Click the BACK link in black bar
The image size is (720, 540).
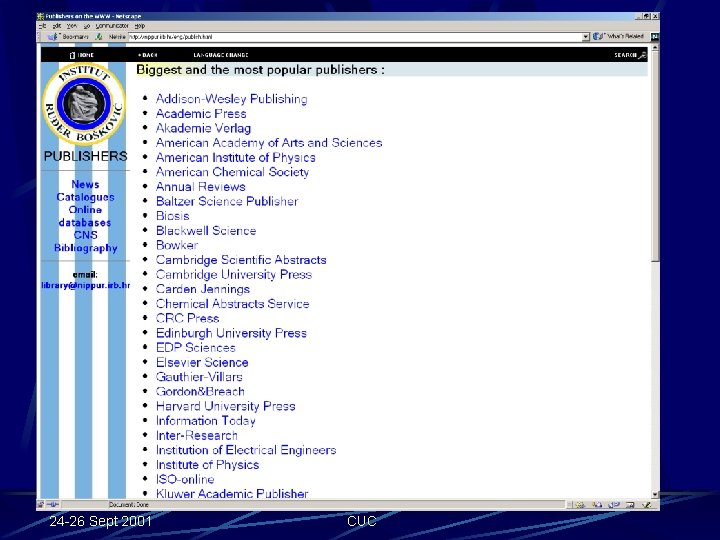click(x=148, y=55)
